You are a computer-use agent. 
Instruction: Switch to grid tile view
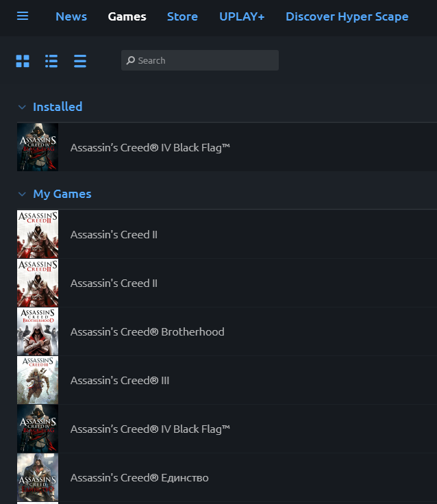(23, 61)
